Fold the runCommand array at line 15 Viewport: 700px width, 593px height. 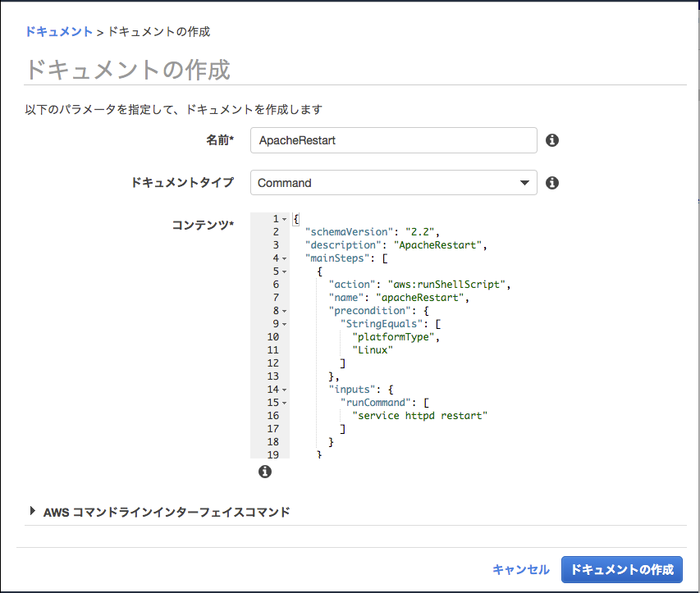284,403
